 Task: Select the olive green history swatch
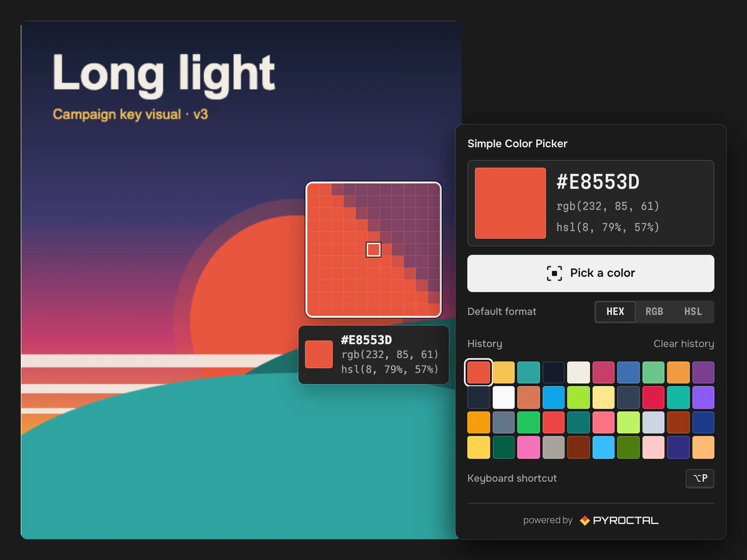628,447
